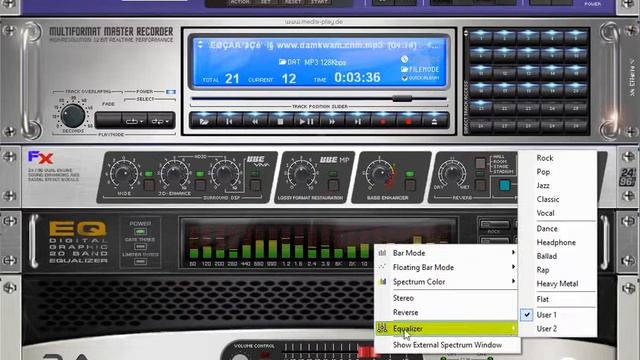Toggle the 3D-Enhance on/off button
The height and width of the screenshot is (360, 640).
200,185
